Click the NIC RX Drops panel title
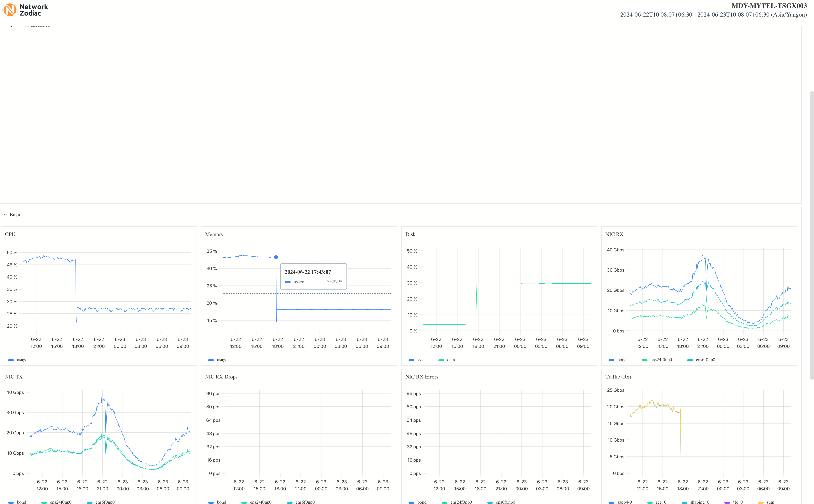814x504 pixels. tap(221, 377)
